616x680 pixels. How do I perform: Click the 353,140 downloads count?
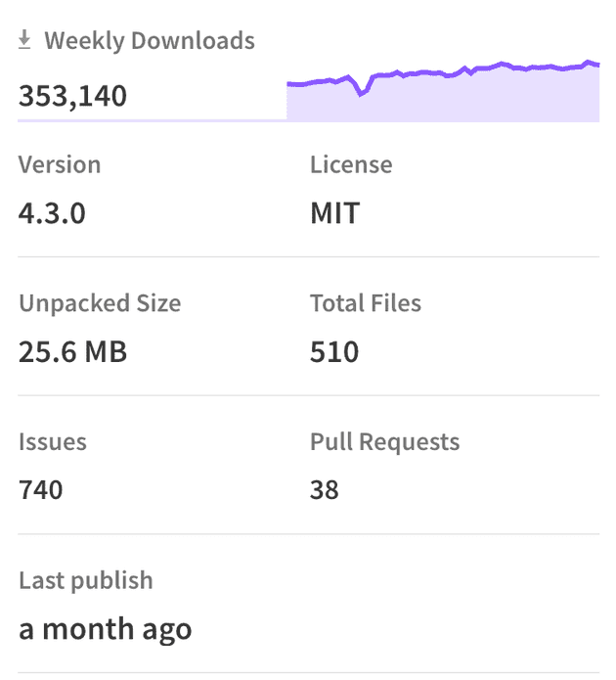[x=72, y=96]
